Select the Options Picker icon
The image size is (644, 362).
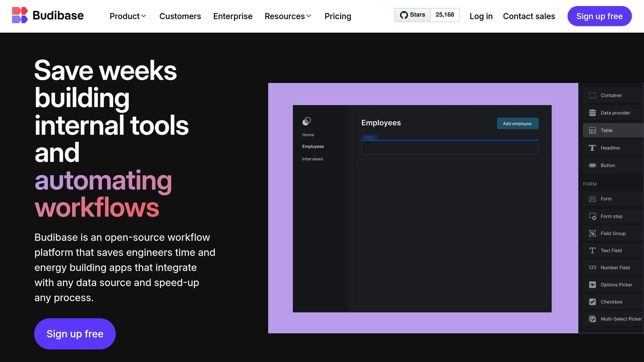tap(592, 285)
